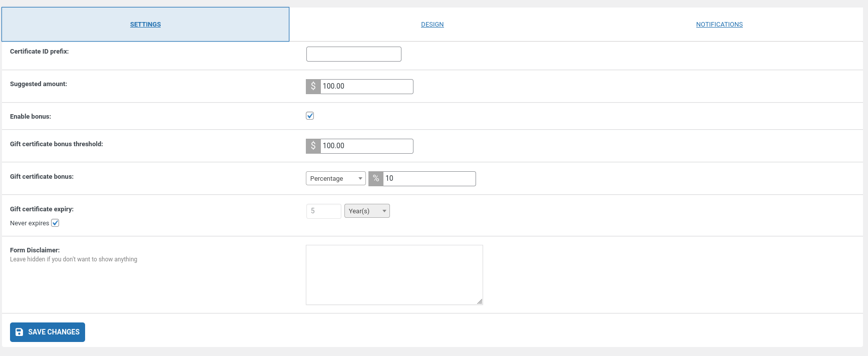Focus the Certificate ID prefix field

click(x=354, y=54)
